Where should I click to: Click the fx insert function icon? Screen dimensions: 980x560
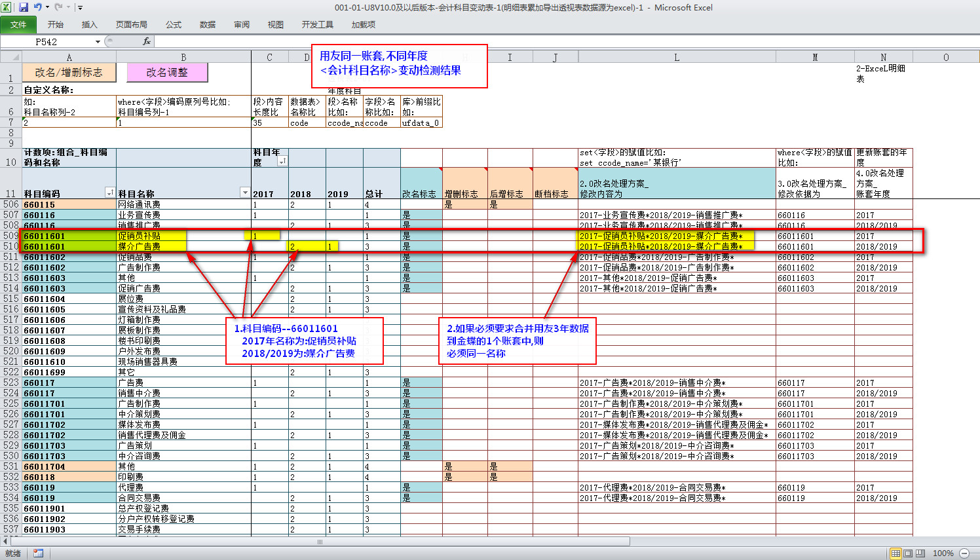tap(146, 41)
